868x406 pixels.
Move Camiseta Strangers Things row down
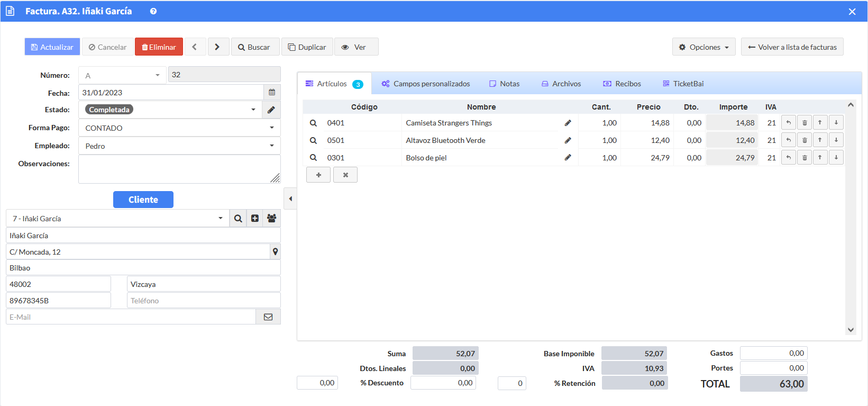(x=836, y=123)
